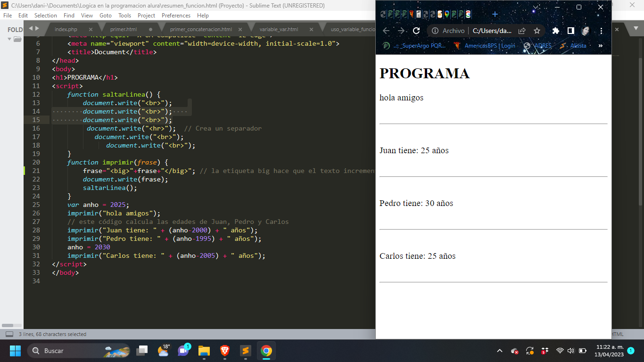View site information icon next to Archivo
Screen dimensions: 644x362
click(435, 31)
